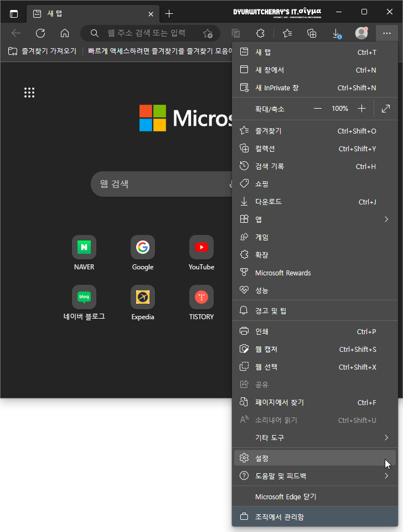Open the collections toolbar icon
Image resolution: width=403 pixels, height=532 pixels.
pyautogui.click(x=312, y=33)
